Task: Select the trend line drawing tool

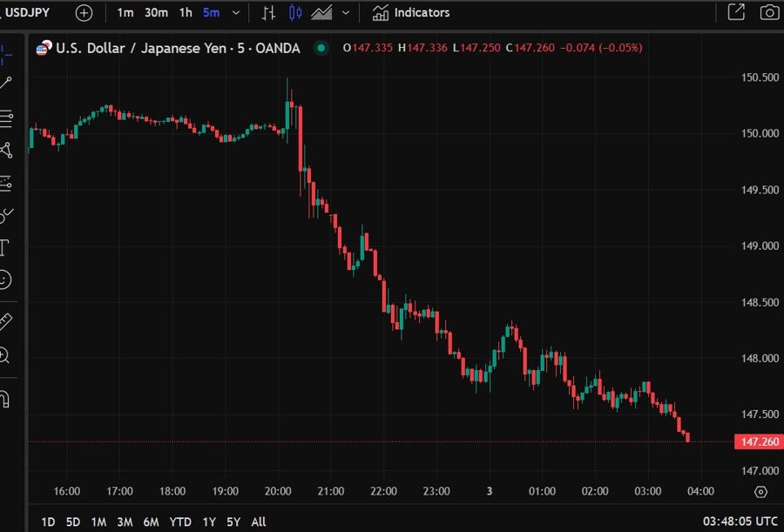Action: [6, 84]
